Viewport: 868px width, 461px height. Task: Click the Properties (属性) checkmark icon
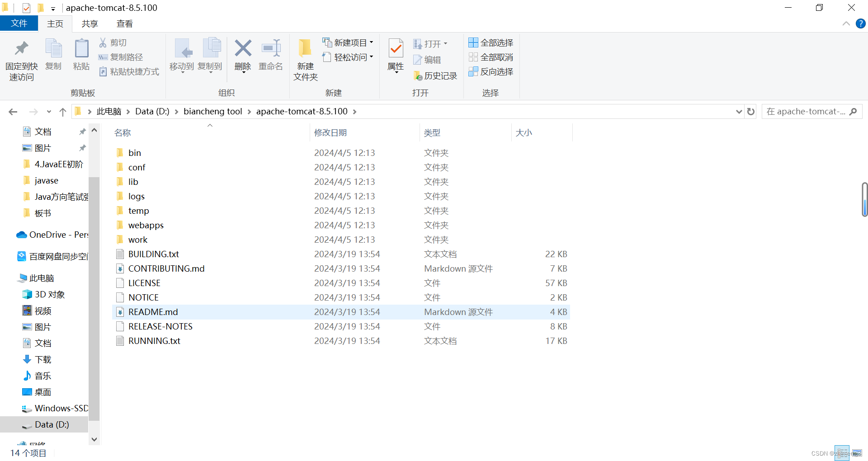pos(396,49)
